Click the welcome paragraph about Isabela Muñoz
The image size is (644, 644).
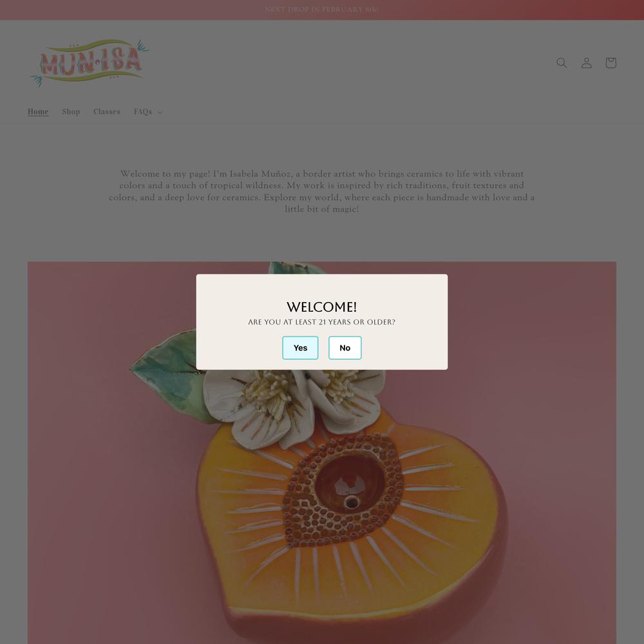tap(322, 191)
